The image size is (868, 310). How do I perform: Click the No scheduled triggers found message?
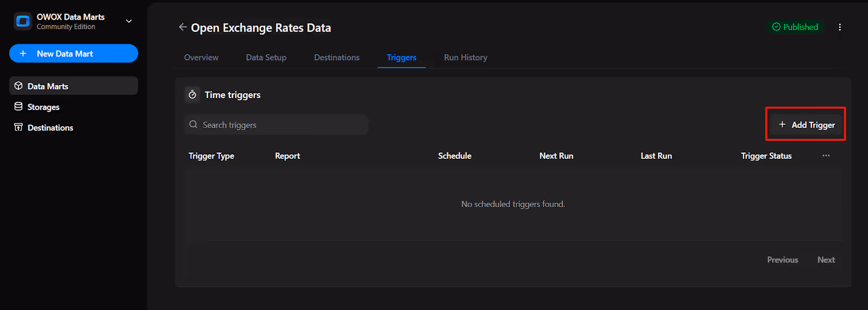pos(513,204)
